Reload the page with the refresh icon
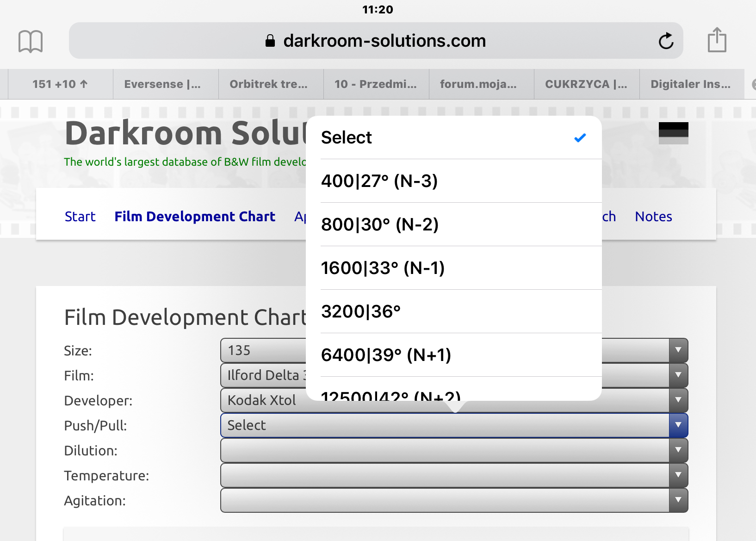This screenshot has width=756, height=541. click(x=666, y=41)
